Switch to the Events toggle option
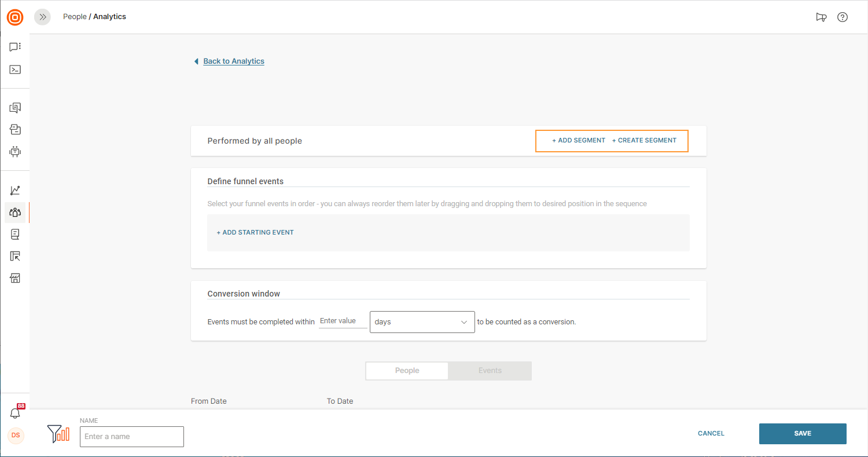This screenshot has width=868, height=457. pyautogui.click(x=490, y=371)
